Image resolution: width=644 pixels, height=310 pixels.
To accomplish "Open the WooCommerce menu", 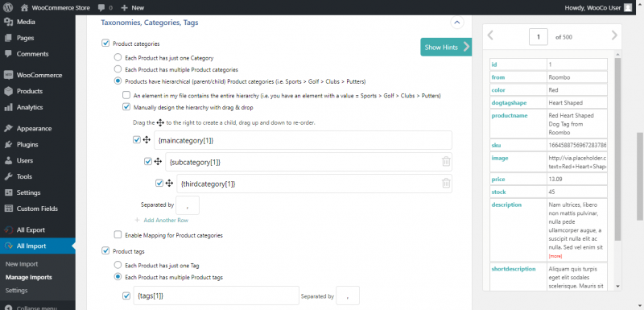I will 39,75.
